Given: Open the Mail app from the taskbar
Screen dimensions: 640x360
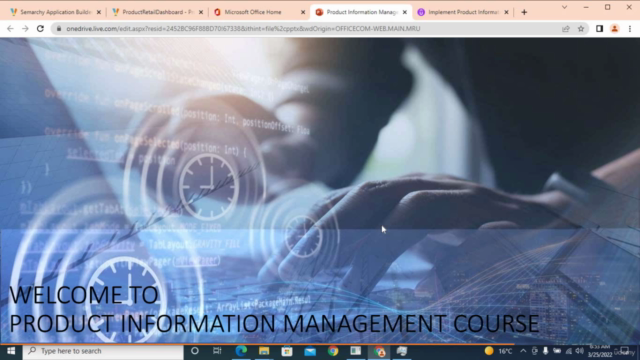Looking at the screenshot, I should (x=310, y=351).
